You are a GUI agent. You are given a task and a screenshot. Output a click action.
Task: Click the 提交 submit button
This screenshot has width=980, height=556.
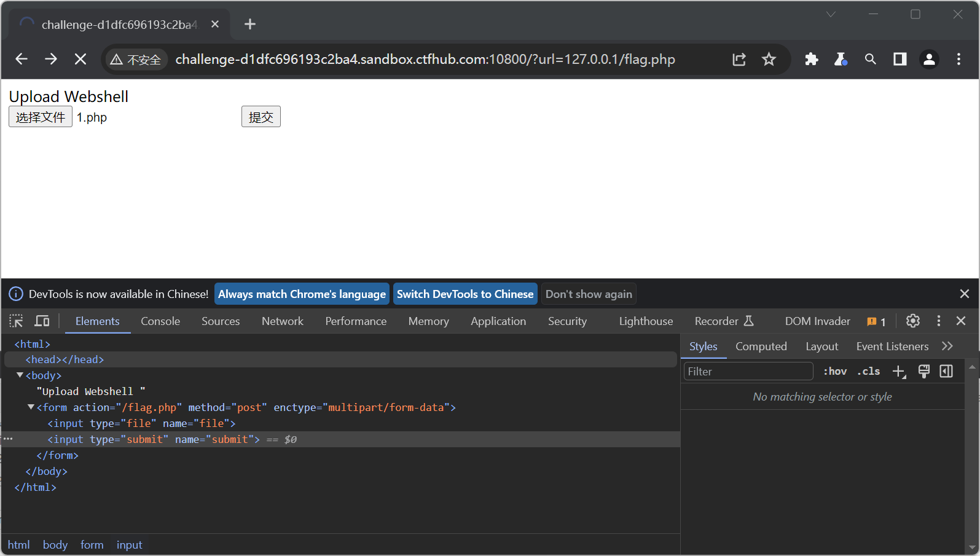click(261, 117)
